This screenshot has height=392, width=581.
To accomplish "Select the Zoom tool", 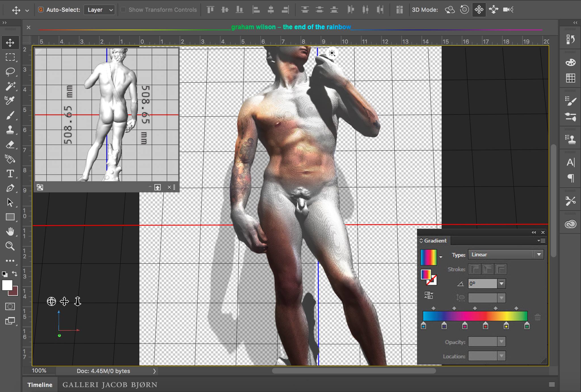I will pos(10,246).
